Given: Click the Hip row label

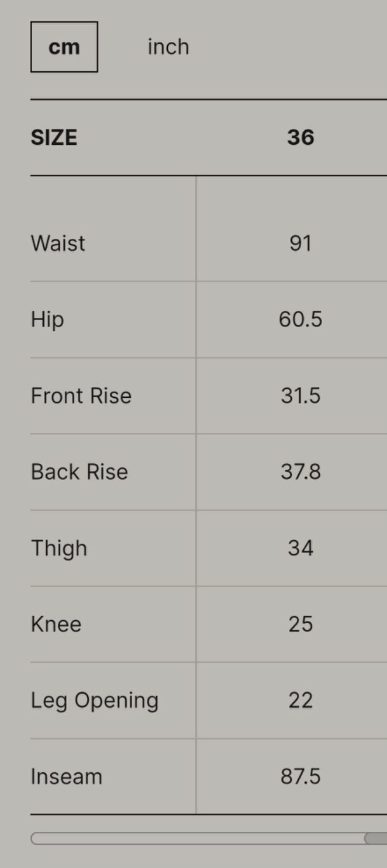Looking at the screenshot, I should [x=47, y=320].
